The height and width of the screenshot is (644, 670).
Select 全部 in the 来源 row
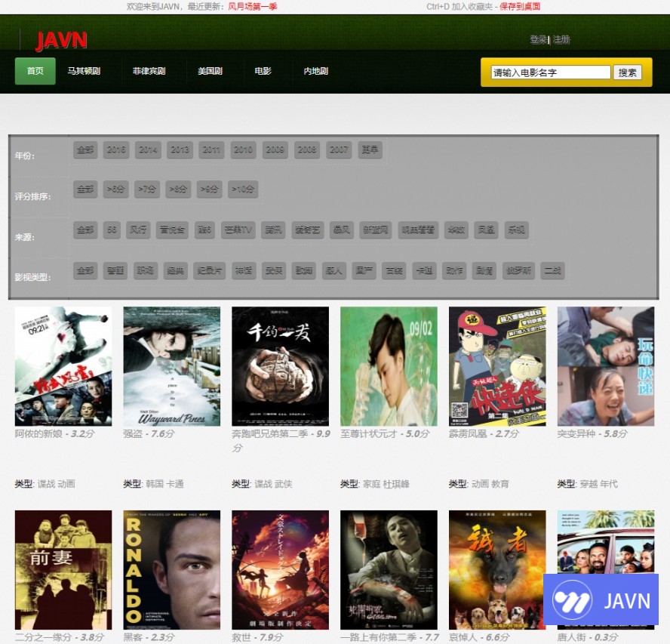[85, 230]
